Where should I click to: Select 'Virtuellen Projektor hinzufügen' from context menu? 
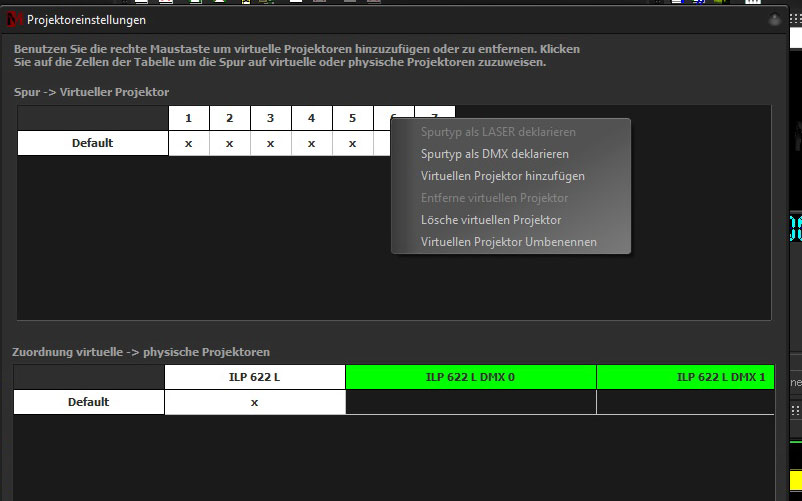click(x=502, y=176)
